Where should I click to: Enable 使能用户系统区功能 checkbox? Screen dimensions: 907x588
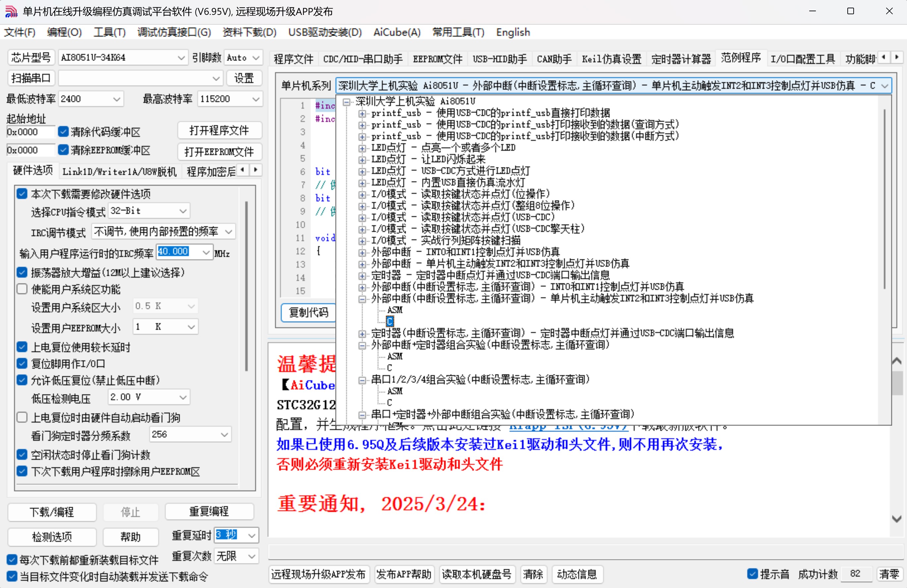point(22,289)
